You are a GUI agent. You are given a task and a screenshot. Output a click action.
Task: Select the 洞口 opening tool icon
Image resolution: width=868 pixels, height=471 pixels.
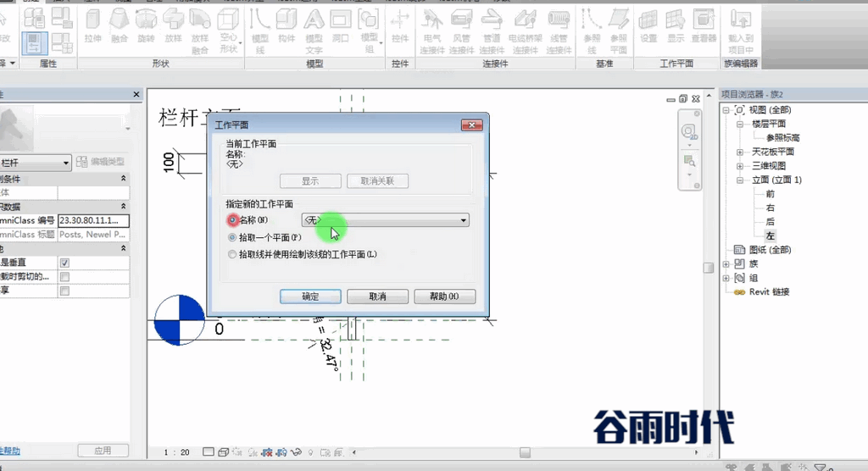pos(341,26)
